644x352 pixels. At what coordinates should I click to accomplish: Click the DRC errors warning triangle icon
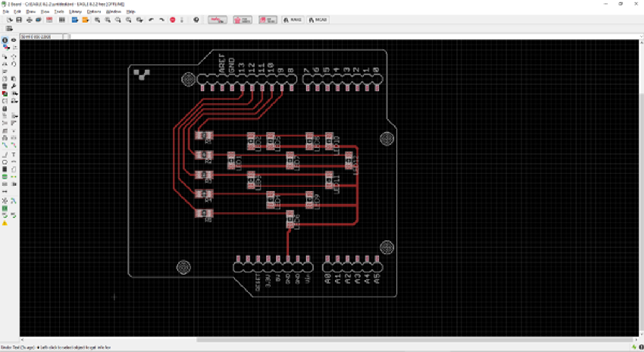pos(5,222)
